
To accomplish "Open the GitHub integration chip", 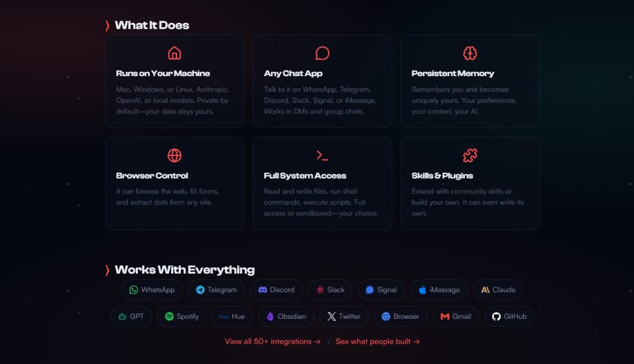I will point(509,316).
